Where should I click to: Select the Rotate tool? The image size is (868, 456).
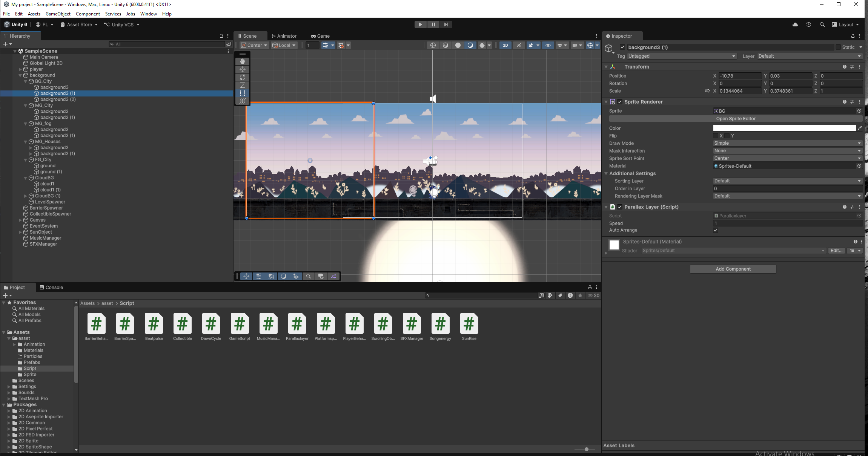(x=243, y=77)
